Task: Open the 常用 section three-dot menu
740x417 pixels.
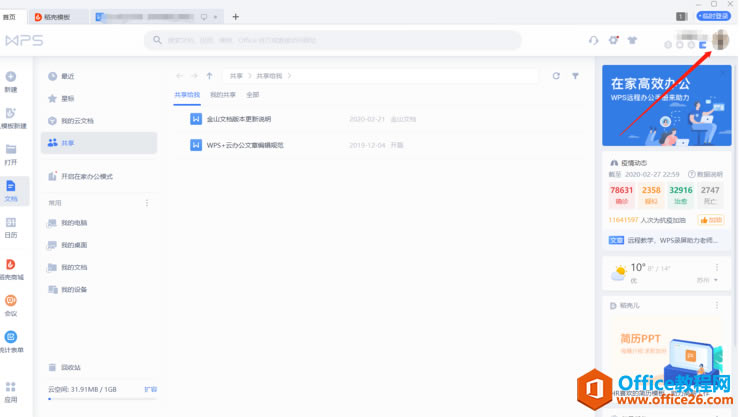Action: (x=147, y=203)
